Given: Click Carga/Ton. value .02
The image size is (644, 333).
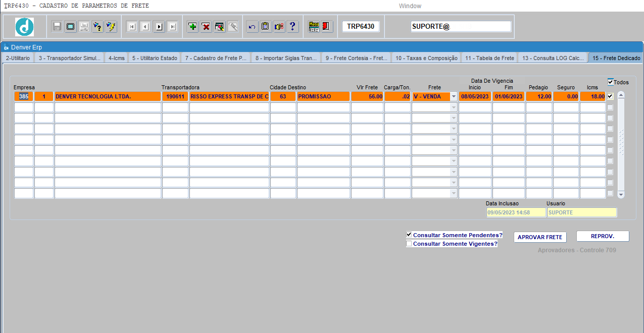Looking at the screenshot, I should pos(398,96).
